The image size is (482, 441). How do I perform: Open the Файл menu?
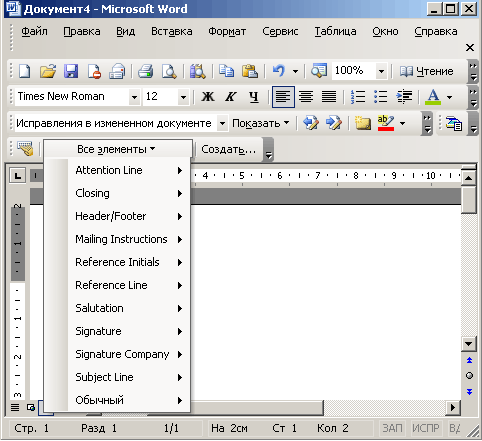tap(34, 31)
